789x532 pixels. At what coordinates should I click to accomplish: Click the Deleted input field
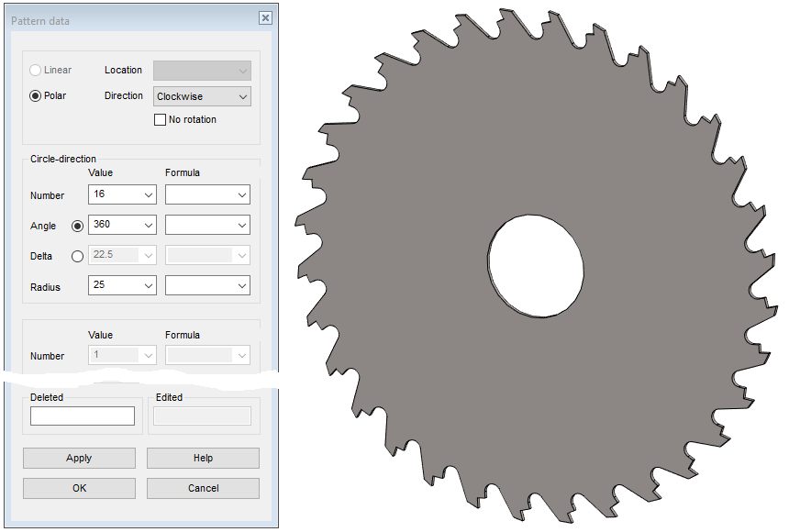[x=83, y=416]
